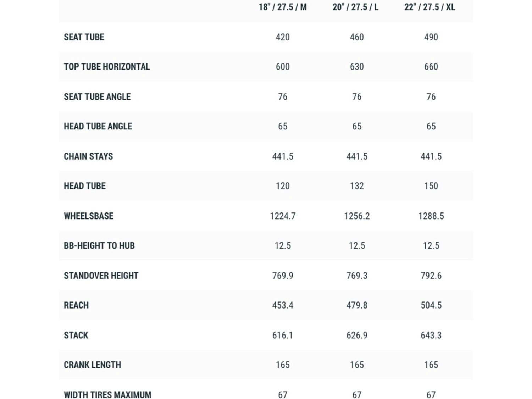Select the TOP TUBE HORIZONTAL row label
The height and width of the screenshot is (399, 532).
(x=107, y=67)
